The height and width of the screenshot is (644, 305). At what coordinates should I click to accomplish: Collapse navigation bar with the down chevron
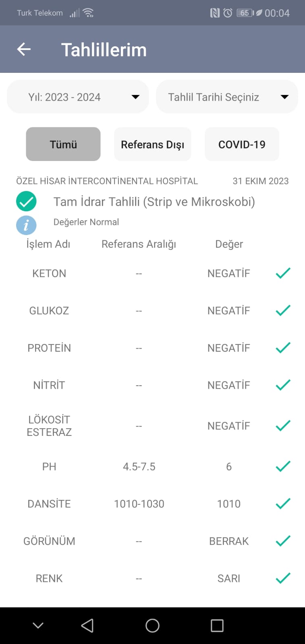coord(38,625)
